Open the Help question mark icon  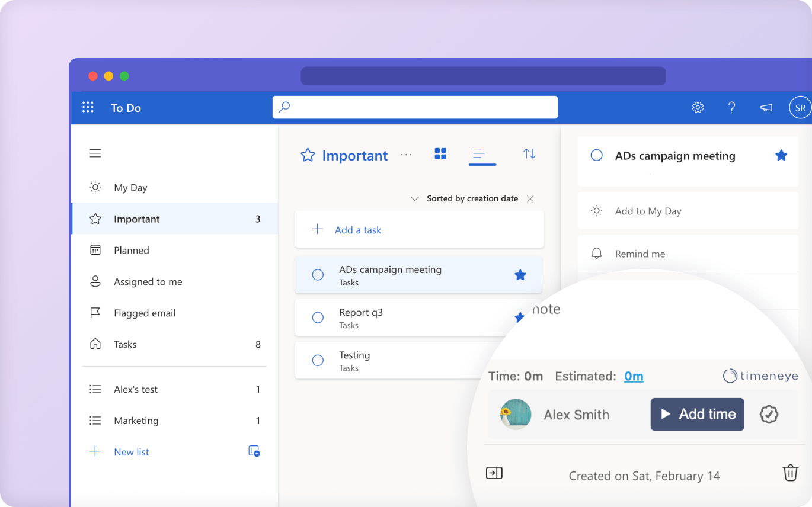732,107
